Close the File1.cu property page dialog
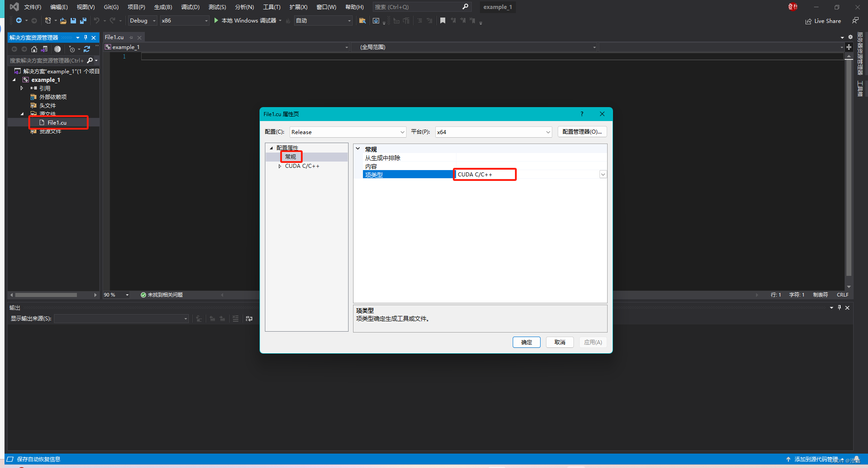 pyautogui.click(x=602, y=114)
